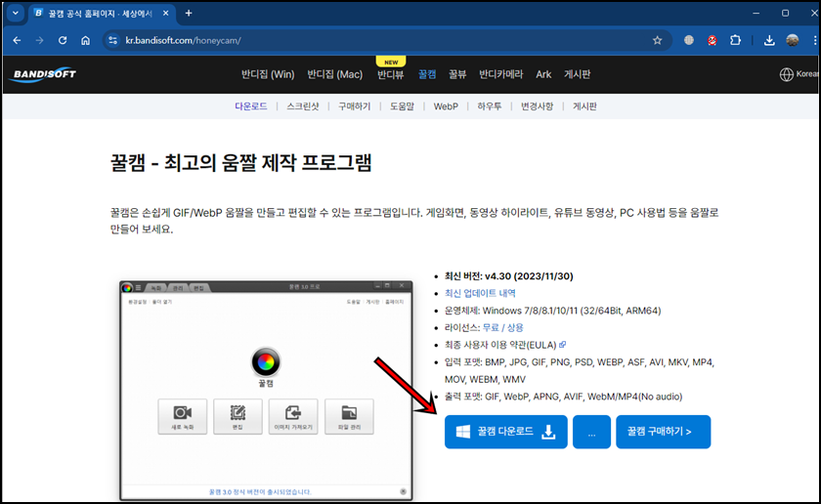The height and width of the screenshot is (504, 821).
Task: Click the 이미지 가져오기 icon in preview
Action: pos(293,417)
